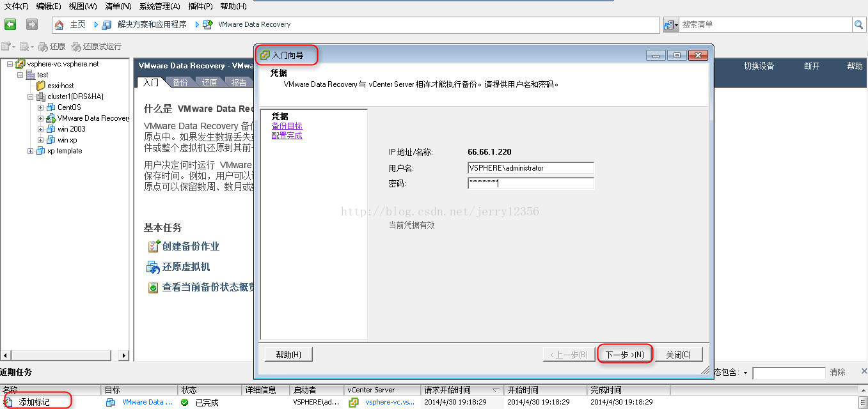Screen dimensions: 868x409
Task: Open the 视图(W) menu
Action: [83, 6]
